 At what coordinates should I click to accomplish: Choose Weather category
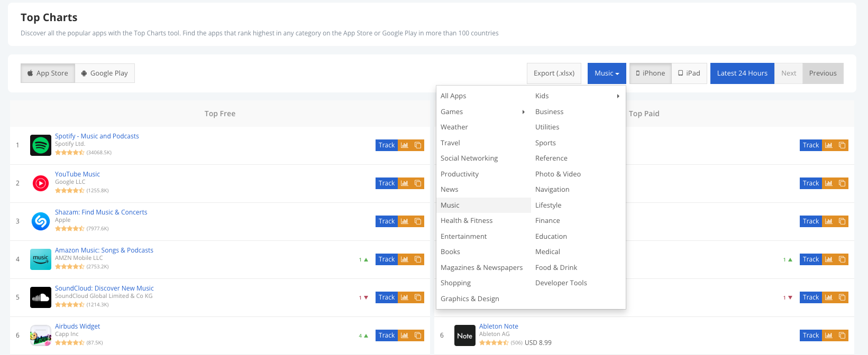tap(483, 127)
